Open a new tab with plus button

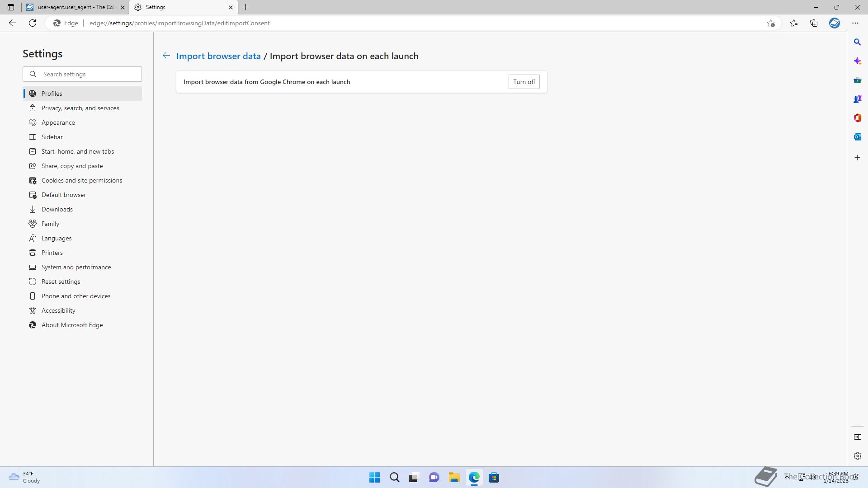(246, 7)
